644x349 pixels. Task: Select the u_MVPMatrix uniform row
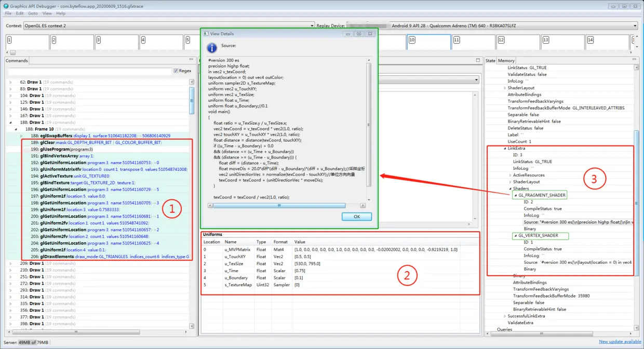341,250
